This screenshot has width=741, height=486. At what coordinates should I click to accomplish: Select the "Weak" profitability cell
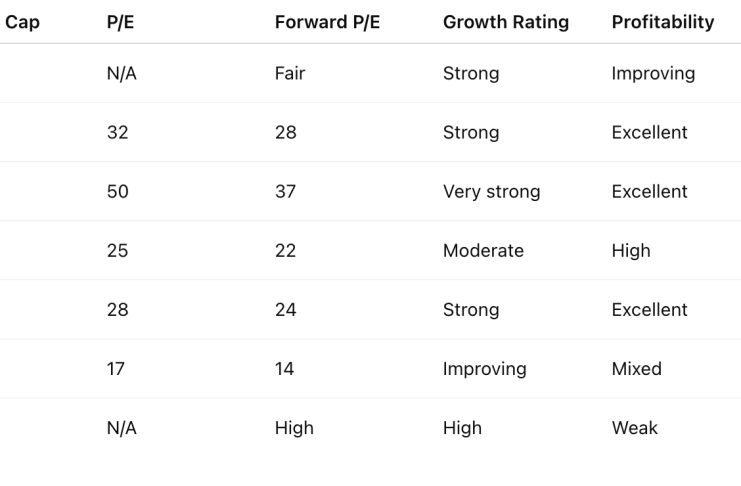tap(634, 428)
